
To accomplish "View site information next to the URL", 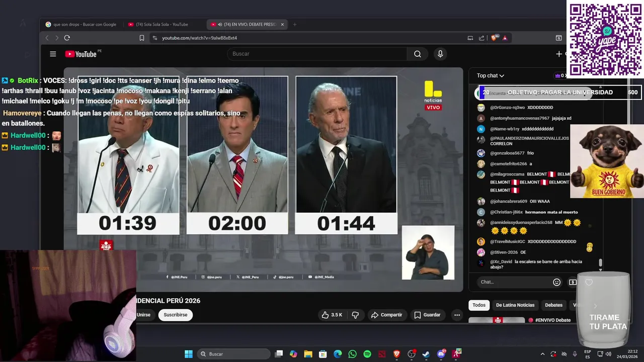I will click(x=155, y=38).
